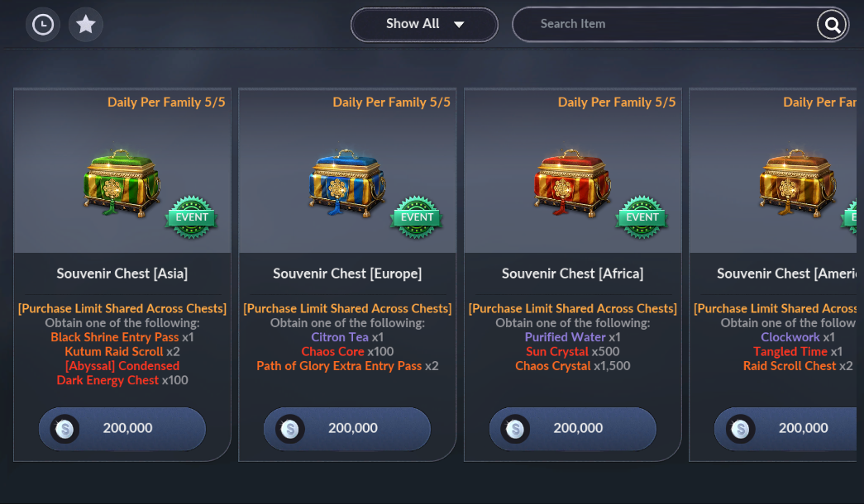The height and width of the screenshot is (504, 864).
Task: Click the EVENT badge on Africa chest
Action: tap(642, 217)
